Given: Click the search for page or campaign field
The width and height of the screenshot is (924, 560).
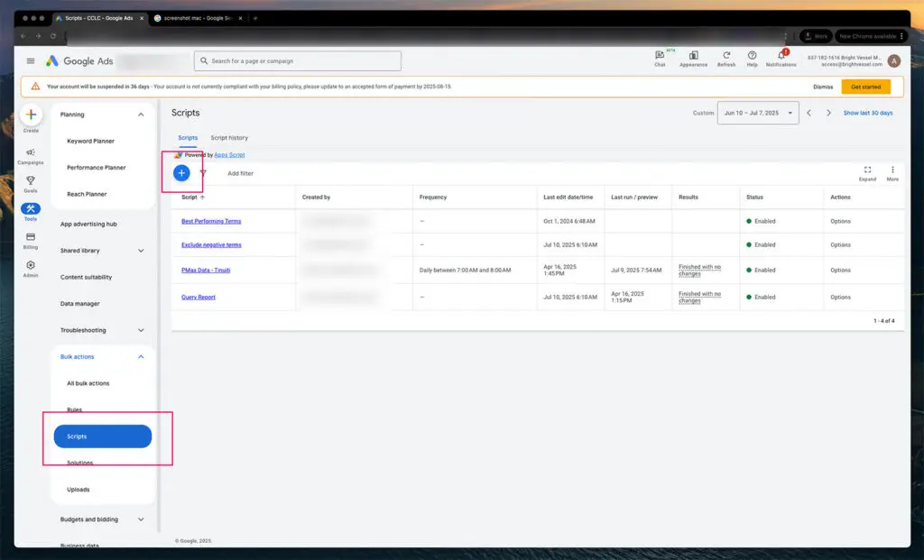Looking at the screenshot, I should tap(298, 61).
